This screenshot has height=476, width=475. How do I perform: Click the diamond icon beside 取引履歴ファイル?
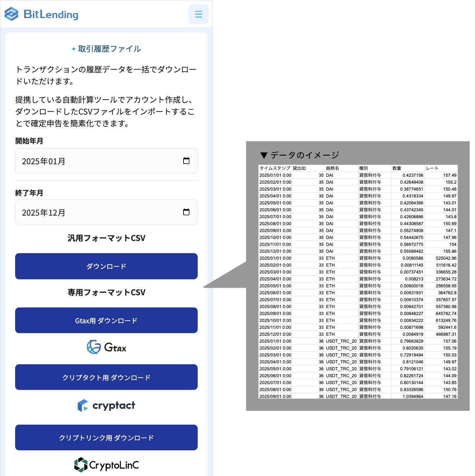pyautogui.click(x=74, y=48)
